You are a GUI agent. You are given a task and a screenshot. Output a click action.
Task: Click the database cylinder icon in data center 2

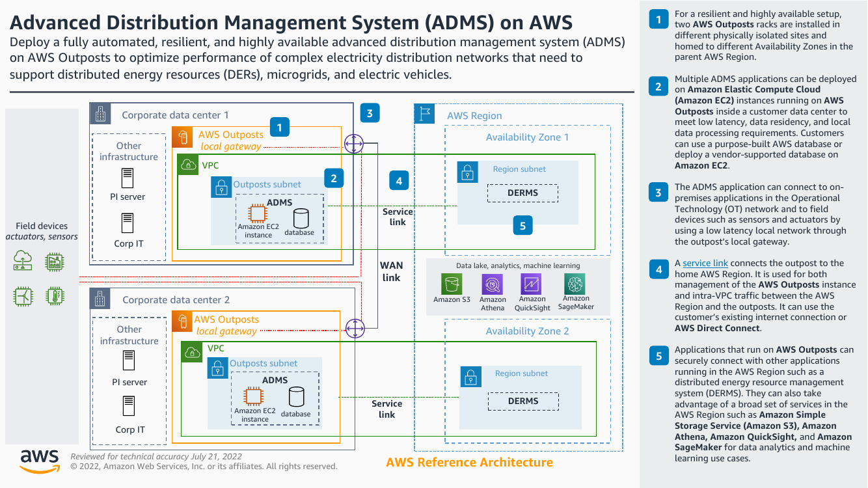click(x=296, y=398)
